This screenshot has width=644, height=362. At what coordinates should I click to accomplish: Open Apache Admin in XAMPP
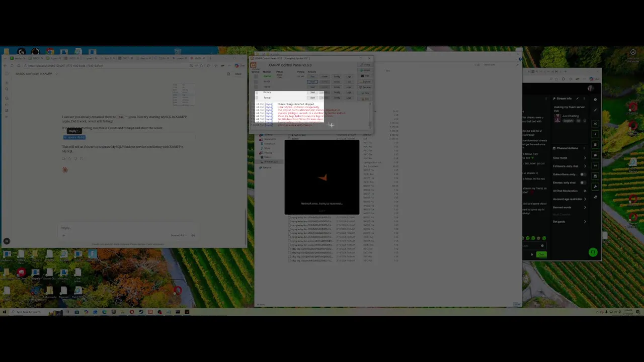[325, 76]
